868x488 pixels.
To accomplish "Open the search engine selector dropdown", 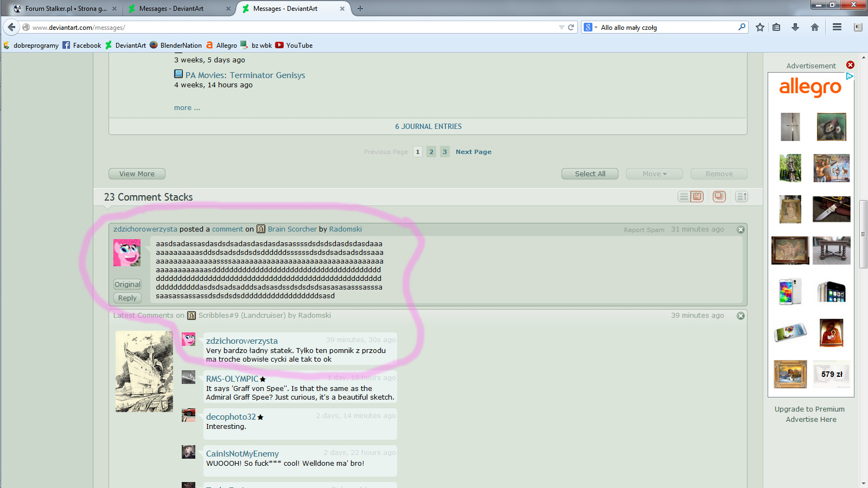I will [590, 27].
